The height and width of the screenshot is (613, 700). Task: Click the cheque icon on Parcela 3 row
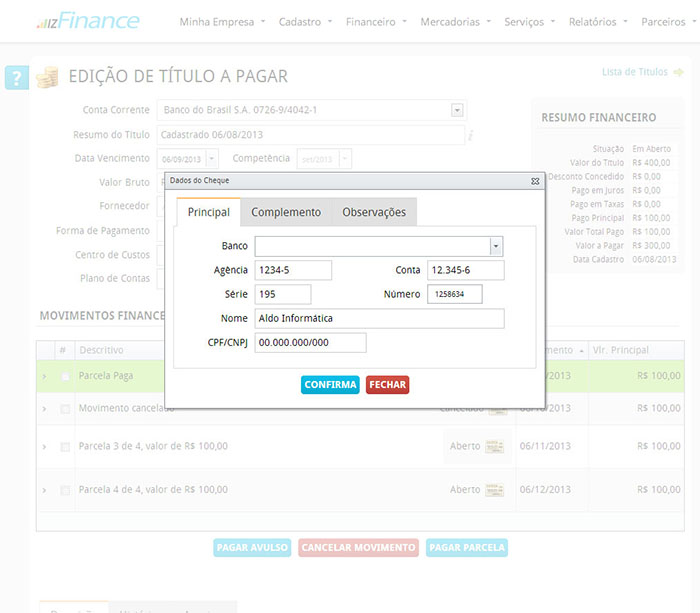(495, 446)
